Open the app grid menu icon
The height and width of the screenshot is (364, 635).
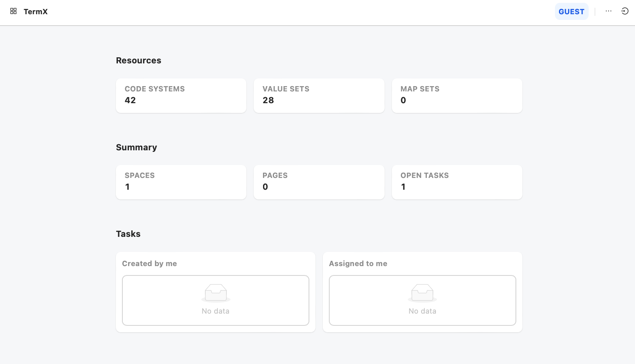point(13,11)
